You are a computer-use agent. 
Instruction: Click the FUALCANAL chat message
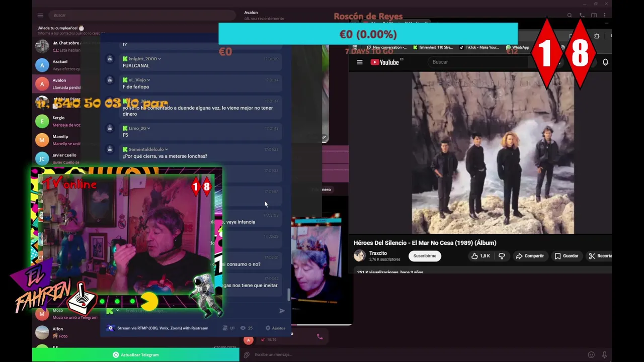[136, 66]
